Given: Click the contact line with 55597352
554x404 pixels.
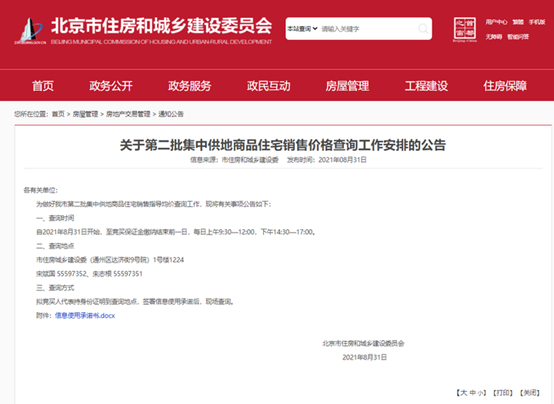Looking at the screenshot, I should click(x=89, y=274).
